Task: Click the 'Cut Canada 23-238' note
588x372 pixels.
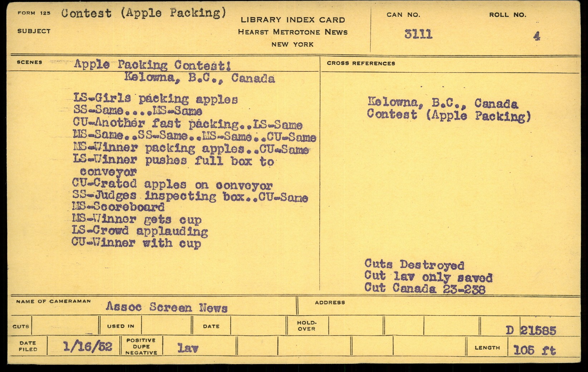Action: coord(425,288)
